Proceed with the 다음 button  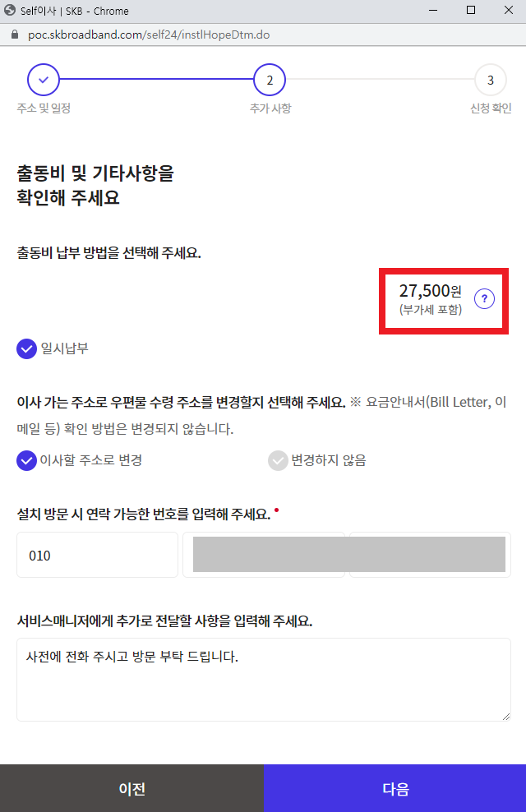click(x=395, y=788)
